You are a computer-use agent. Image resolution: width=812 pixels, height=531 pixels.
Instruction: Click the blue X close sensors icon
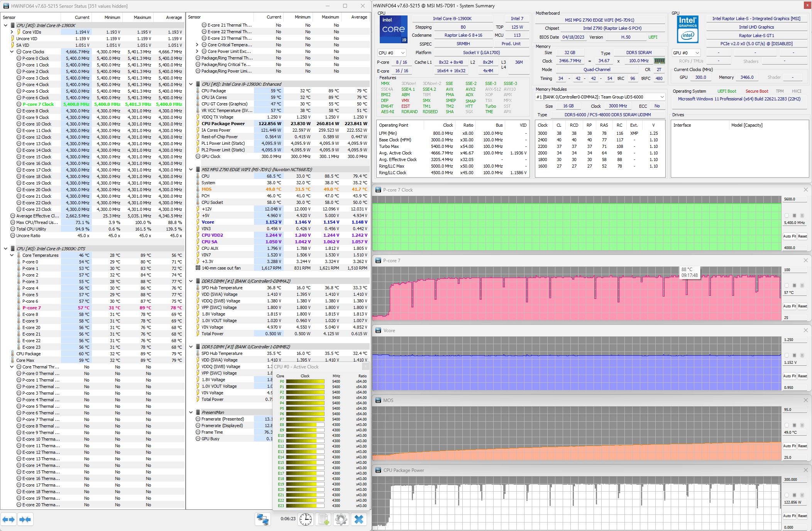359,519
